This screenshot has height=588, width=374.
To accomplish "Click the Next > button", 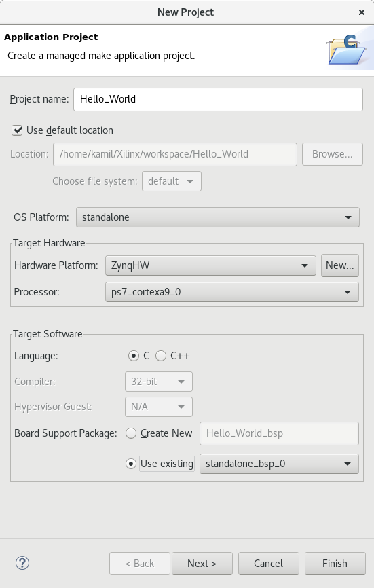I will coord(202,564).
